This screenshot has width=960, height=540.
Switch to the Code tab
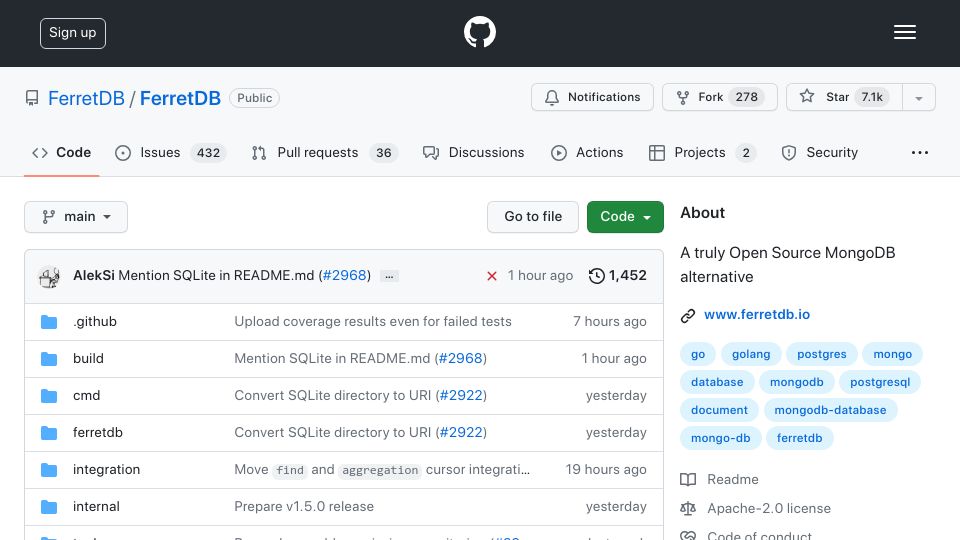tap(61, 152)
